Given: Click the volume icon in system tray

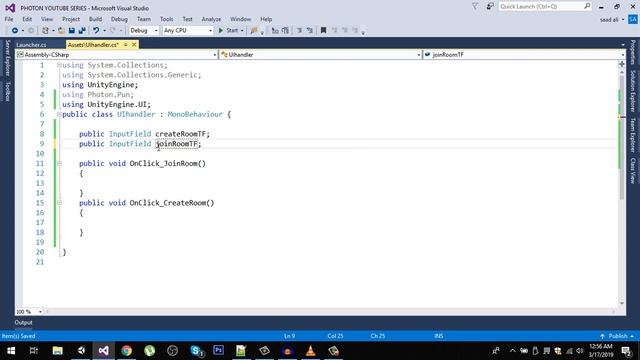Looking at the screenshot, I should coord(580,351).
